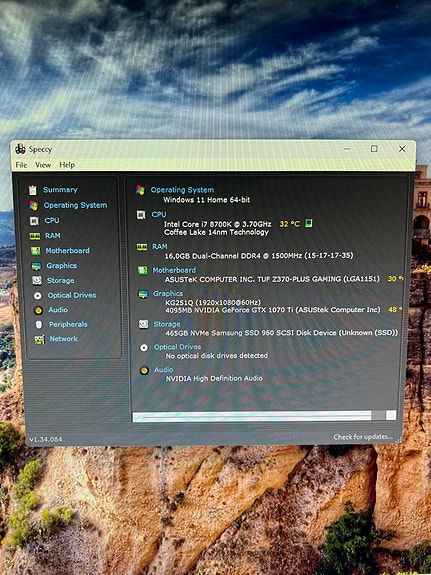Open the Operating System heading in summary pane
The height and width of the screenshot is (575, 431).
tap(182, 190)
